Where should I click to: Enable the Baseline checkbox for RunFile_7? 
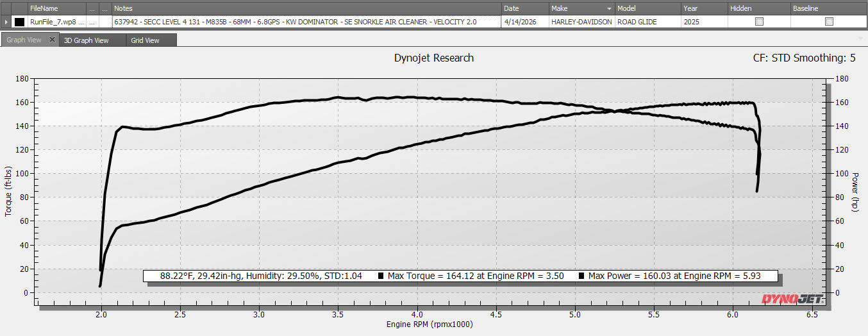(829, 22)
